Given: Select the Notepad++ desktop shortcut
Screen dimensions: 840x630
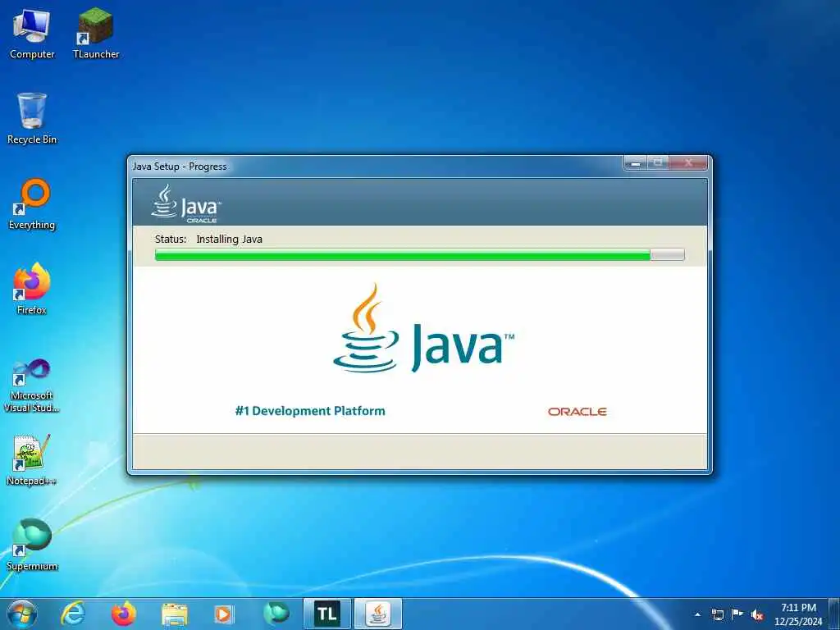Looking at the screenshot, I should tap(32, 459).
